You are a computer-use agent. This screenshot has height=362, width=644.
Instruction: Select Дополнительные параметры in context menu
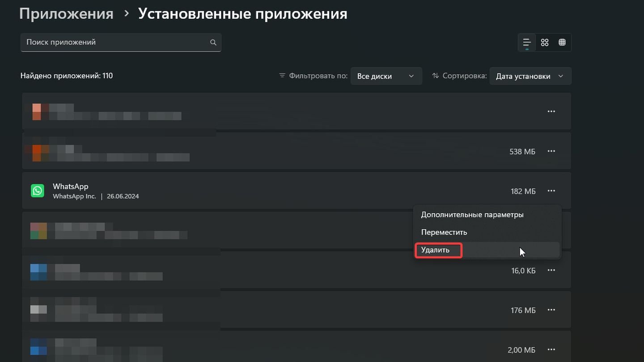point(487,215)
